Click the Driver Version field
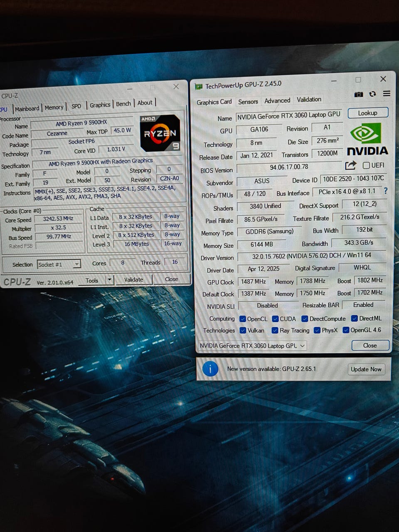399x532 pixels. point(312,256)
